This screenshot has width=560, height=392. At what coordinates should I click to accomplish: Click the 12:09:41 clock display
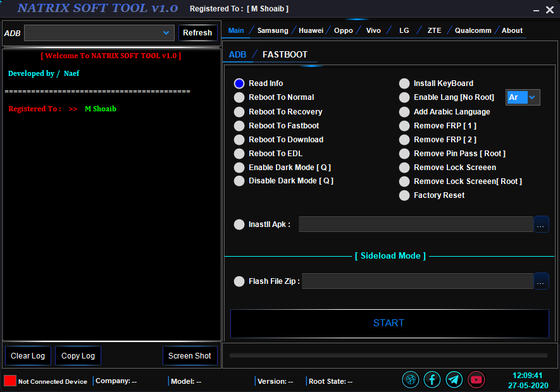(x=527, y=376)
